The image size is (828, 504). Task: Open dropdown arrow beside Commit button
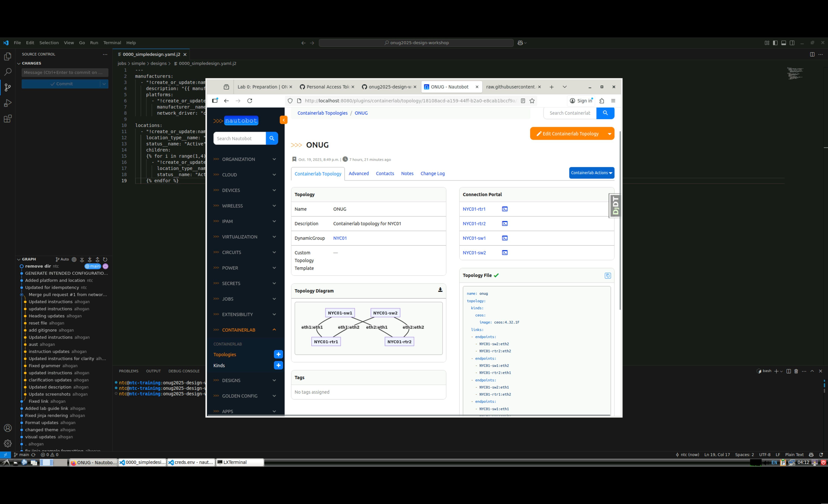[104, 84]
